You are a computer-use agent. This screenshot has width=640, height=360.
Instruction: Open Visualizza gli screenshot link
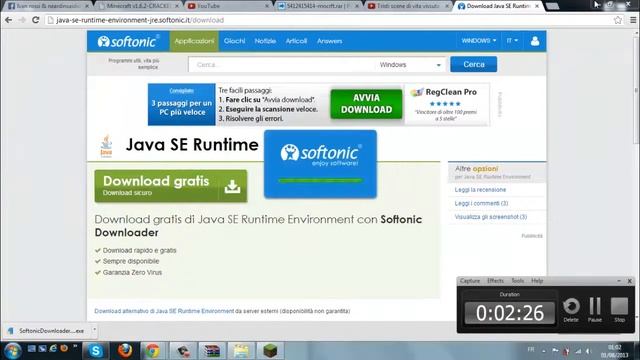[491, 217]
